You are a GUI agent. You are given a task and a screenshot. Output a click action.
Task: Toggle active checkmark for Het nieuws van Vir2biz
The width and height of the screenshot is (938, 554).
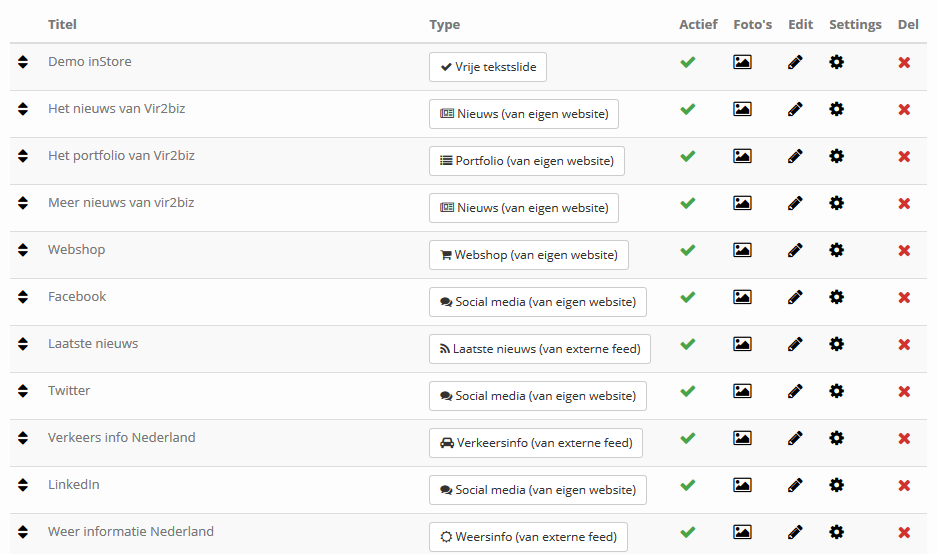tap(688, 109)
